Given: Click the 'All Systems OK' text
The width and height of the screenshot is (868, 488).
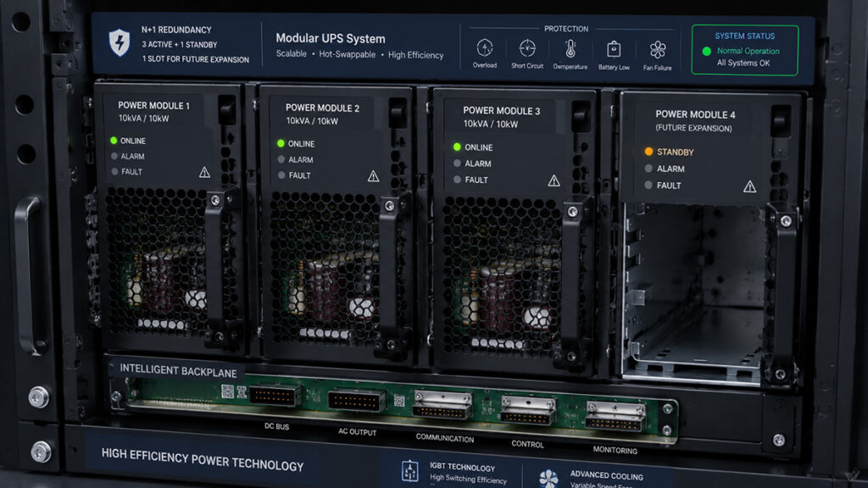Looking at the screenshot, I should click(743, 63).
